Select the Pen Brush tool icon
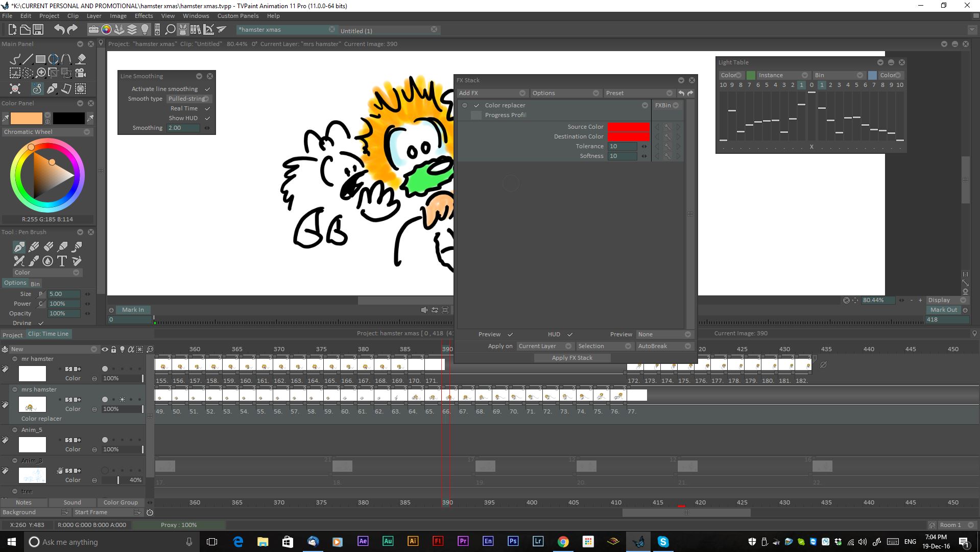980x552 pixels. 19,247
